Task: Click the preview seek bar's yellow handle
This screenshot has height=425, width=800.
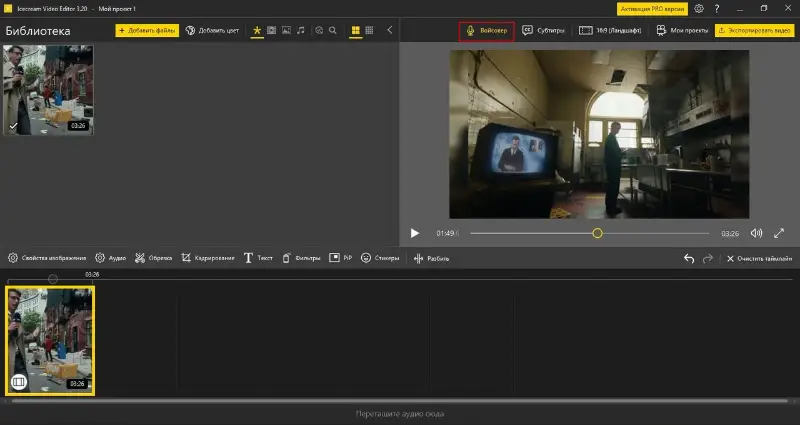Action: pos(597,233)
